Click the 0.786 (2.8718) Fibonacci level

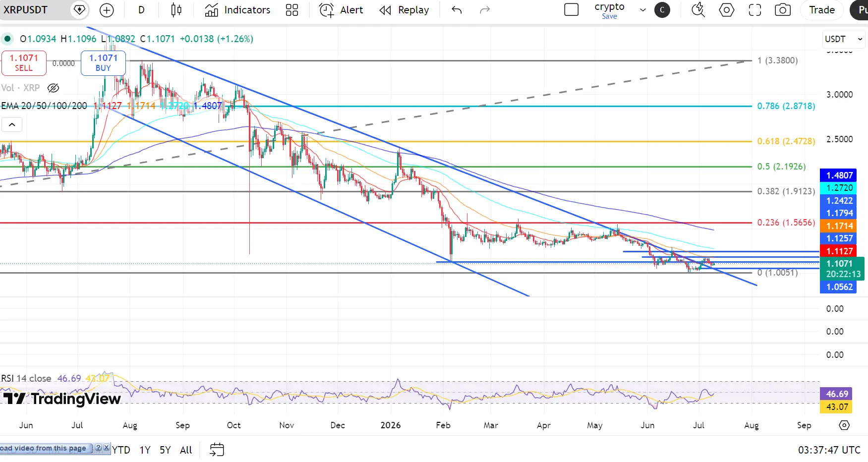click(786, 106)
